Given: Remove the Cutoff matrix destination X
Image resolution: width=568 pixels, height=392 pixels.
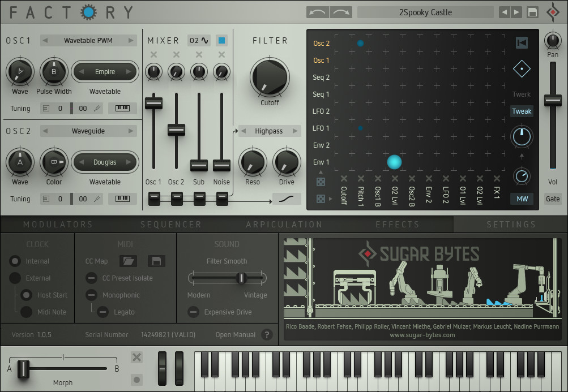Looking at the screenshot, I should pyautogui.click(x=344, y=178).
